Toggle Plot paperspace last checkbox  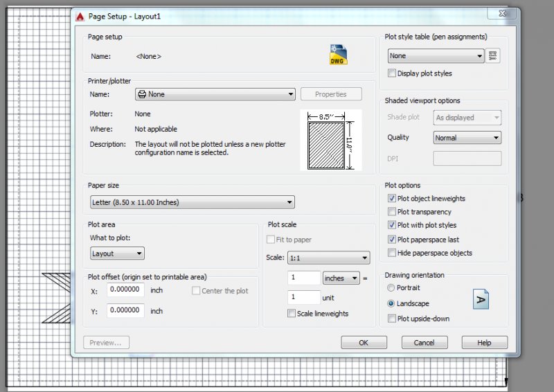[391, 240]
